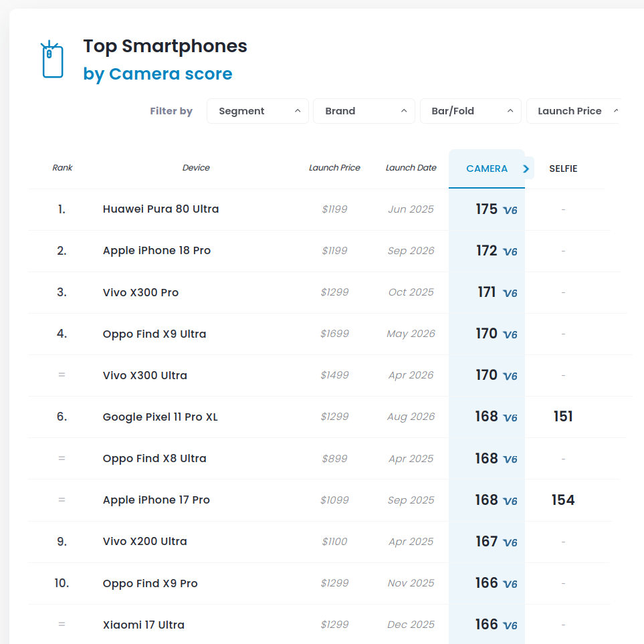Click the $1699 launch price cell
The width and height of the screenshot is (644, 644).
(334, 334)
